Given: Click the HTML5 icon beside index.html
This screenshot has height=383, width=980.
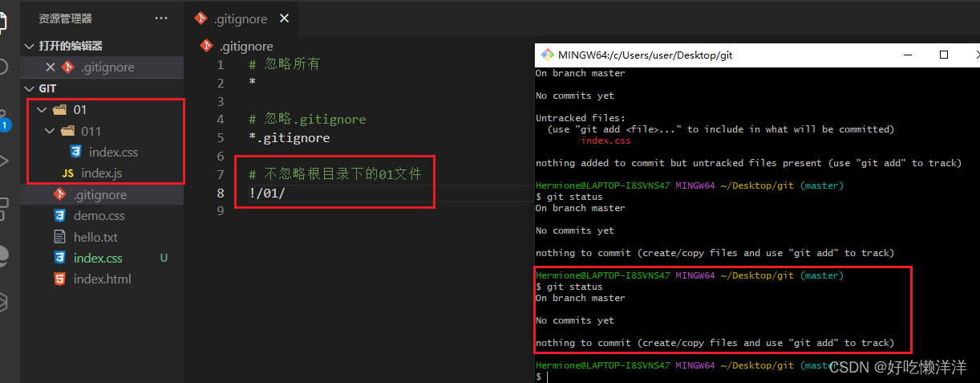Looking at the screenshot, I should point(59,279).
